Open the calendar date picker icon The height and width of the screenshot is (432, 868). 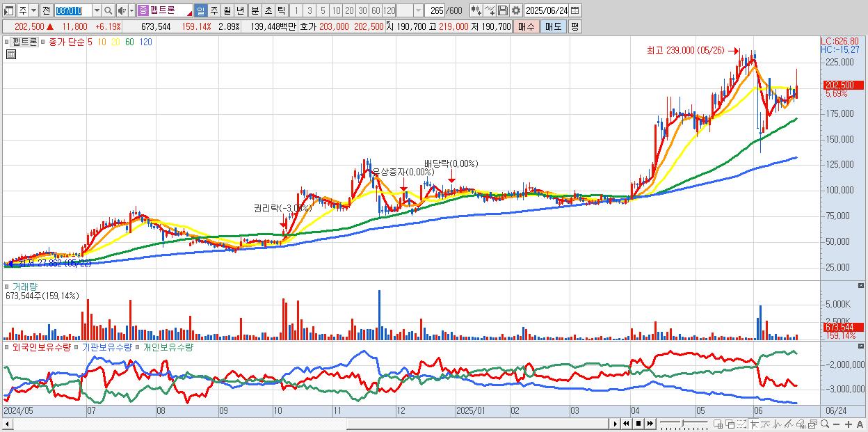pos(574,10)
